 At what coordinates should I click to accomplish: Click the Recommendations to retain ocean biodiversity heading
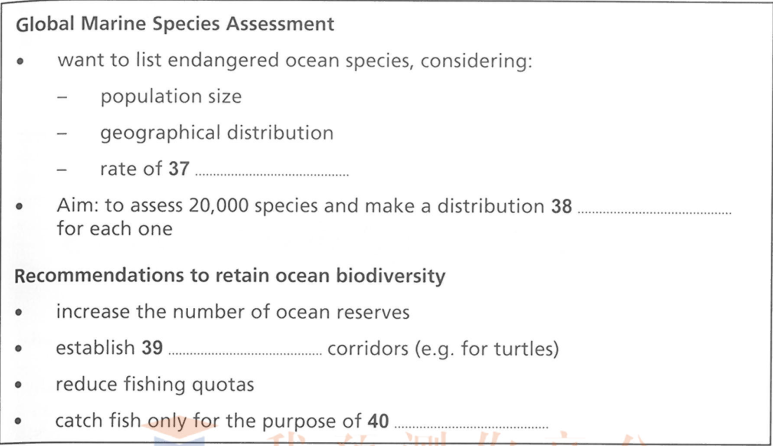(230, 275)
